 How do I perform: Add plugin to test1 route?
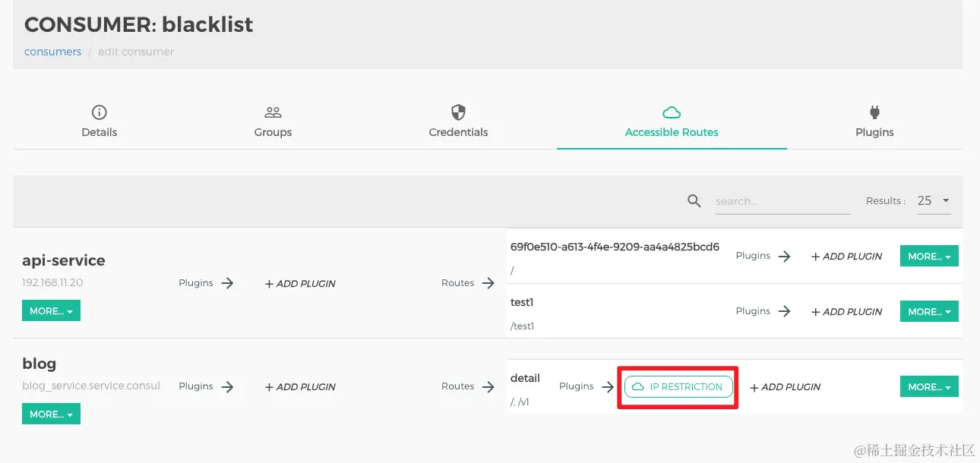[x=846, y=311]
